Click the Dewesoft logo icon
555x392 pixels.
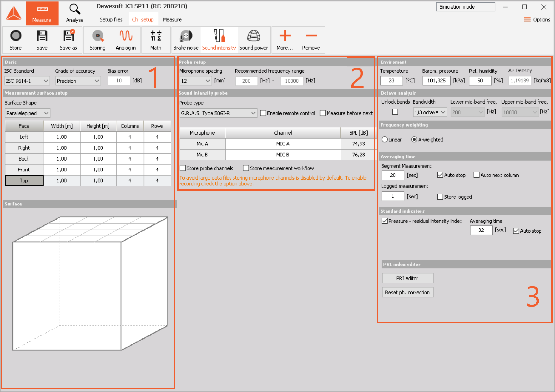click(14, 13)
